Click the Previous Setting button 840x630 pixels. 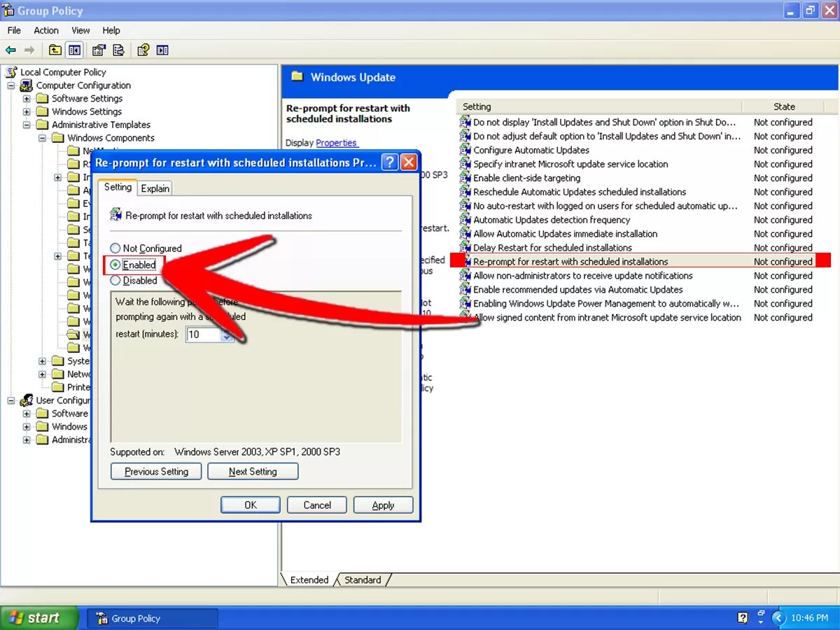156,472
